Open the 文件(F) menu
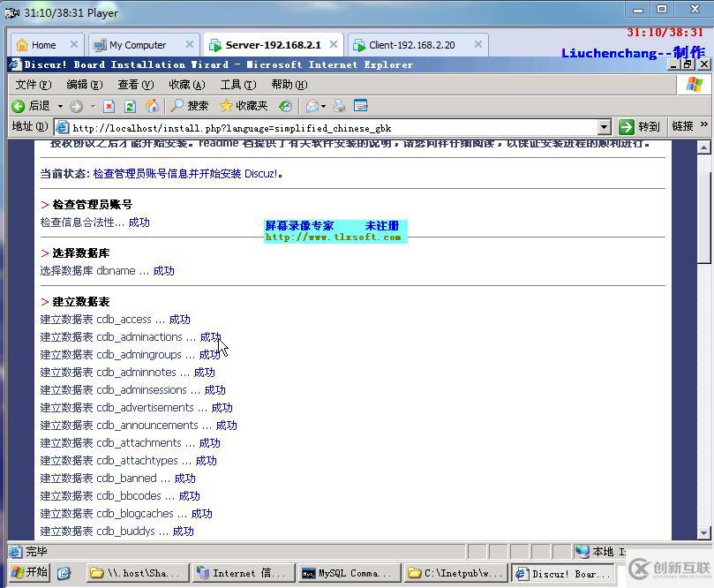 click(x=34, y=85)
